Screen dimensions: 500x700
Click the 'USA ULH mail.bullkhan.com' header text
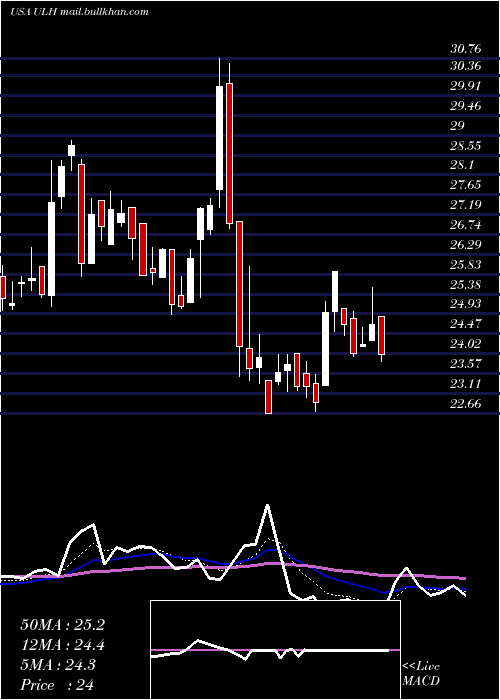[x=79, y=12]
